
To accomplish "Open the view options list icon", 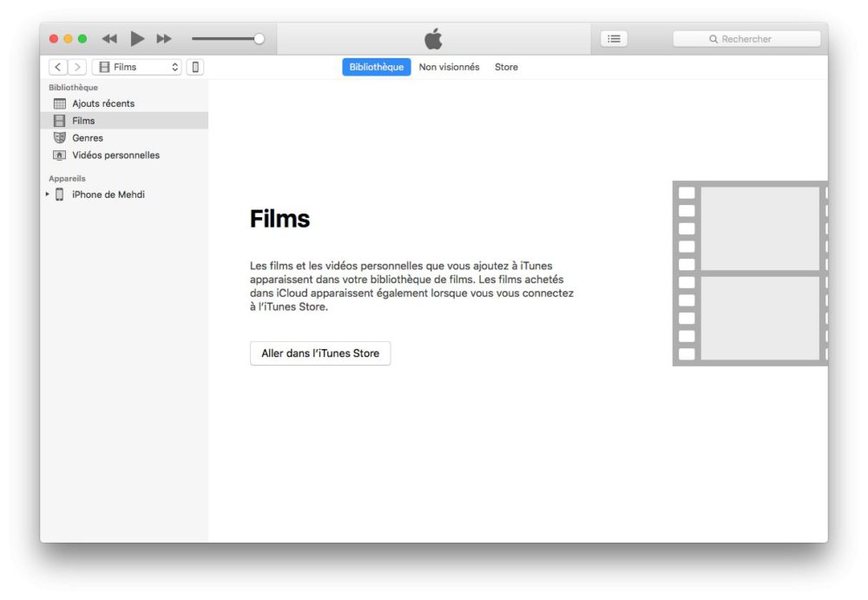I will [614, 38].
